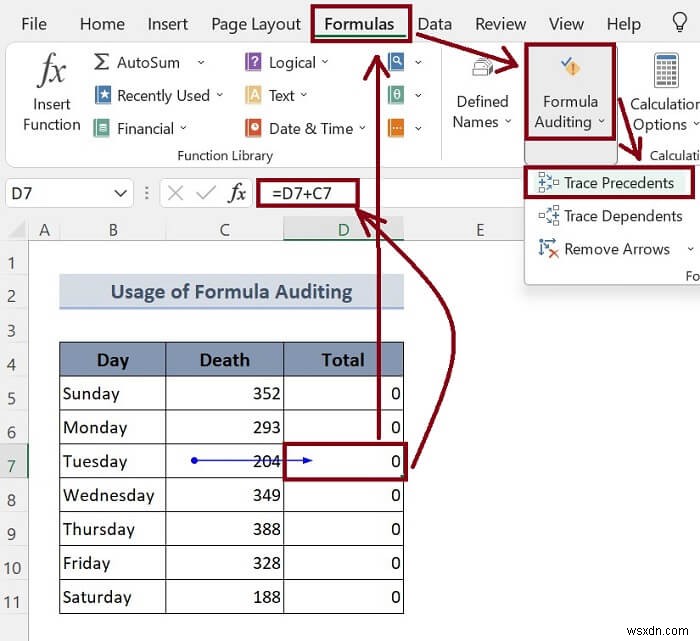Click the Financial label
The width and height of the screenshot is (700, 641).
coord(145,129)
